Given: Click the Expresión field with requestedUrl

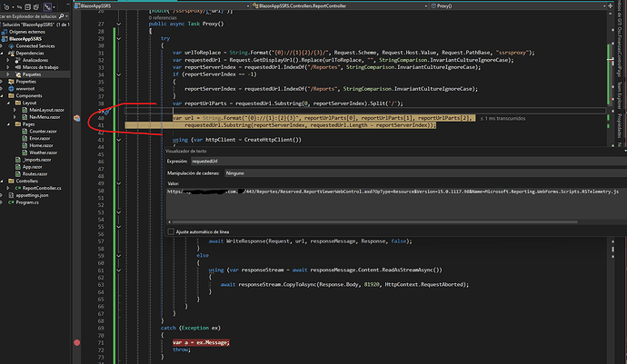Looking at the screenshot, I should [x=409, y=162].
